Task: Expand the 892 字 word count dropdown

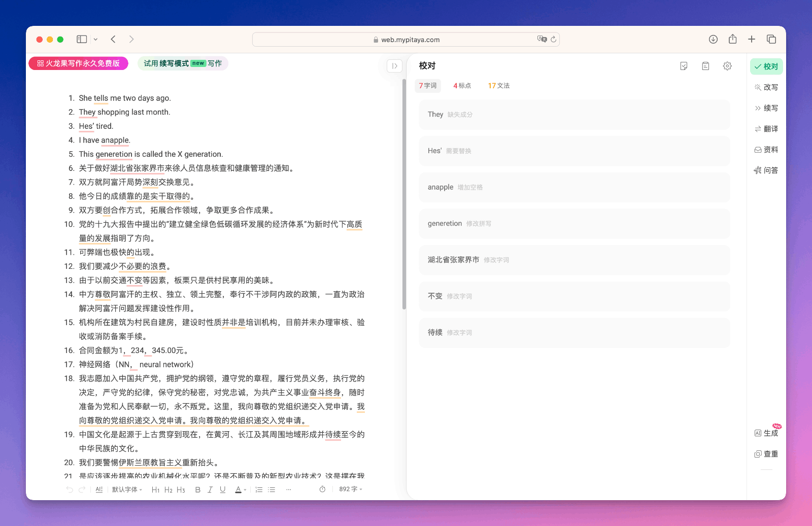Action: pyautogui.click(x=351, y=489)
